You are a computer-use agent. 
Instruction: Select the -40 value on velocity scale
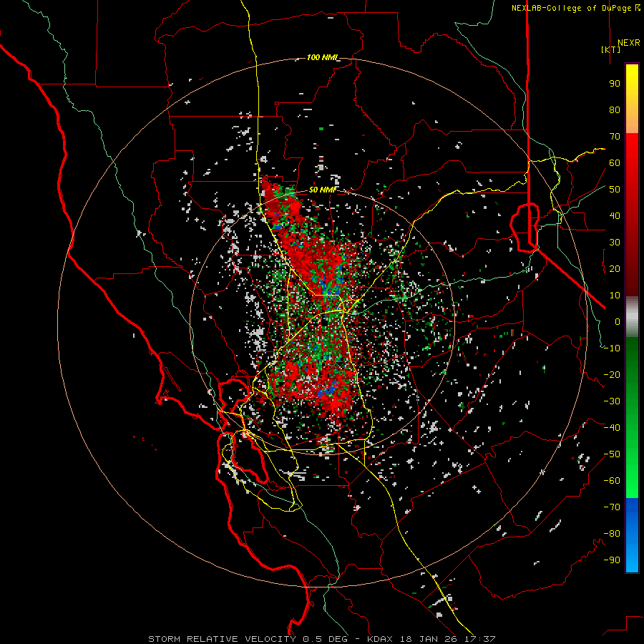pyautogui.click(x=612, y=428)
